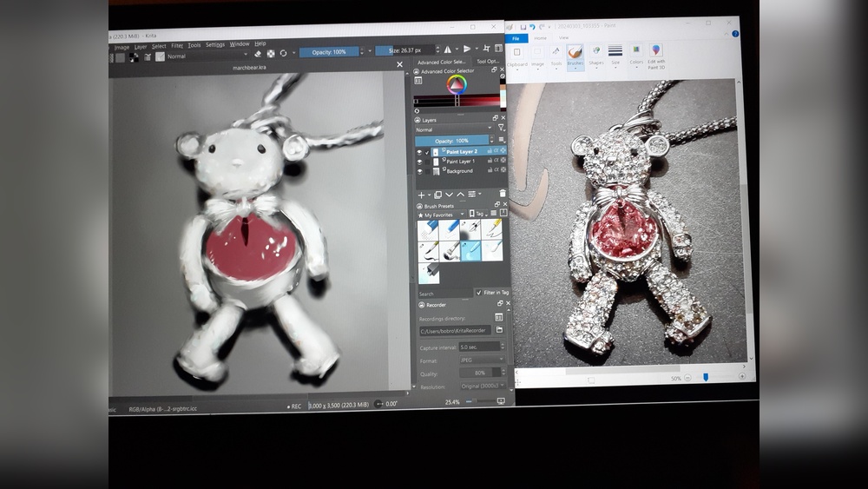Open Krita Filter menu
This screenshot has width=868, height=489.
(x=177, y=46)
